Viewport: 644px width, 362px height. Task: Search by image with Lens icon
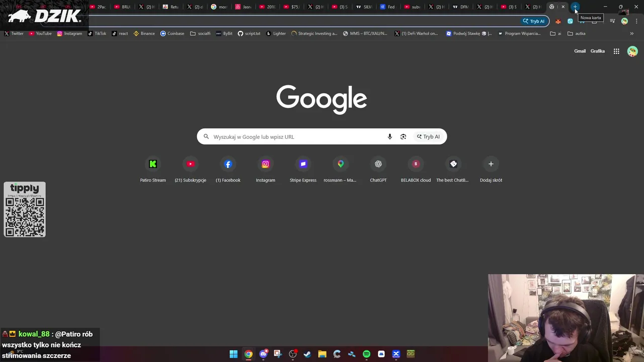click(403, 137)
